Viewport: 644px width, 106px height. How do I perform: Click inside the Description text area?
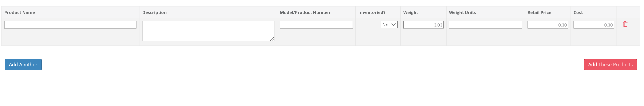point(208,31)
